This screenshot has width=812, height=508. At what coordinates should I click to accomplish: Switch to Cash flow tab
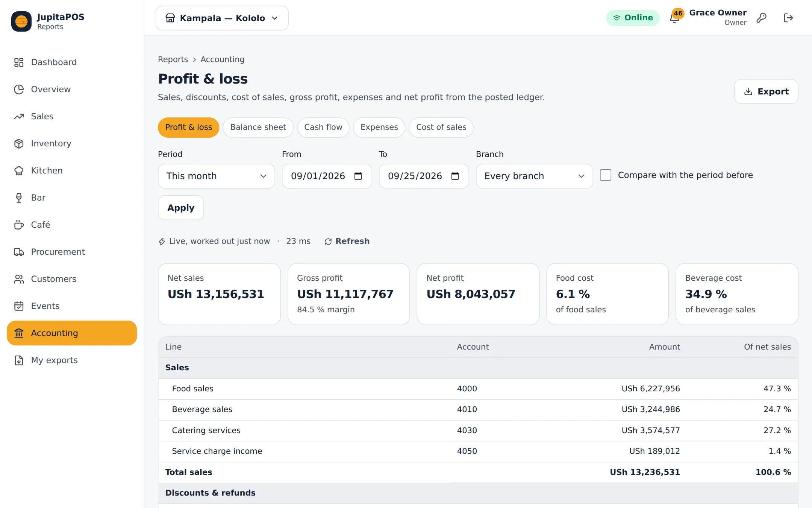(x=323, y=127)
